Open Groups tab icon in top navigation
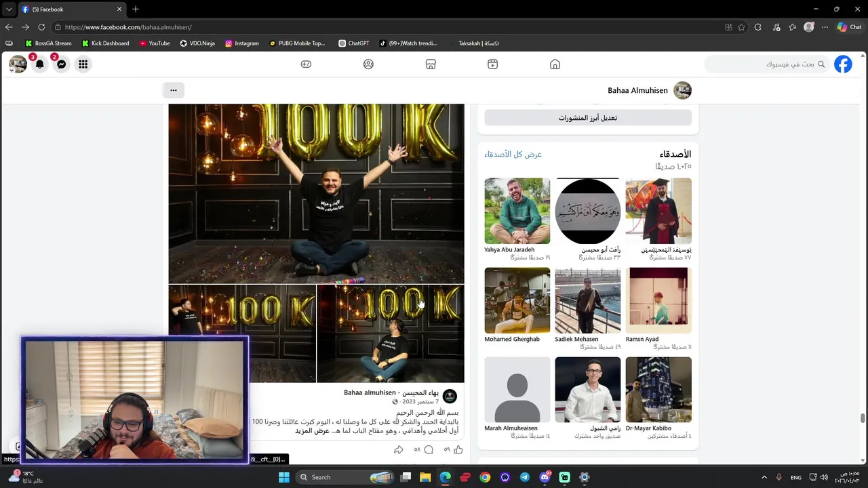 coord(368,64)
